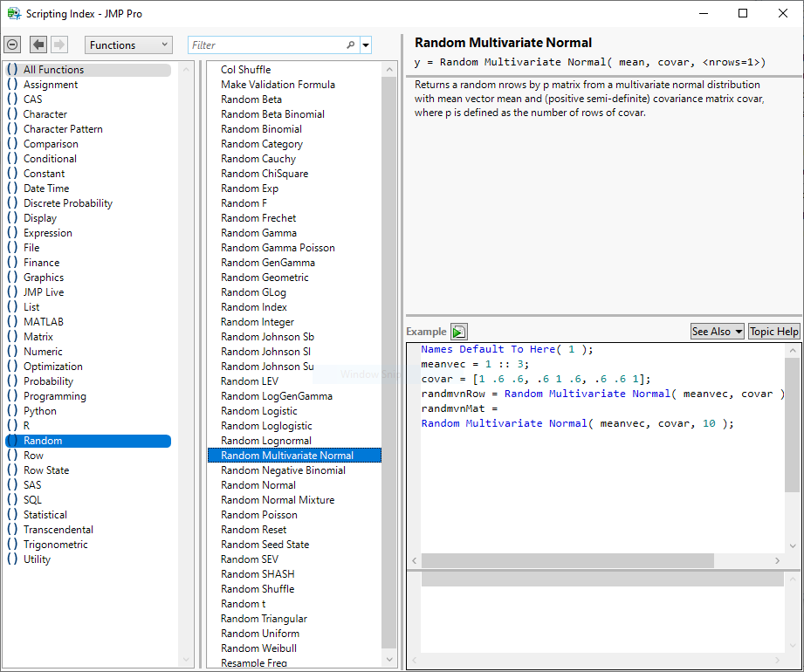This screenshot has height=672, width=804.
Task: Click the parentheses icon beside Matrix
Action: coord(12,337)
